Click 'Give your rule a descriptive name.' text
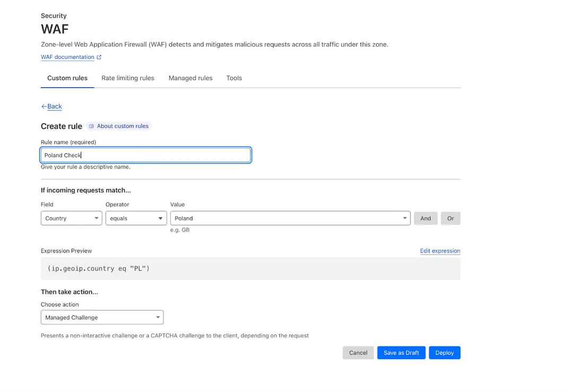The width and height of the screenshot is (573, 392). pos(85,167)
